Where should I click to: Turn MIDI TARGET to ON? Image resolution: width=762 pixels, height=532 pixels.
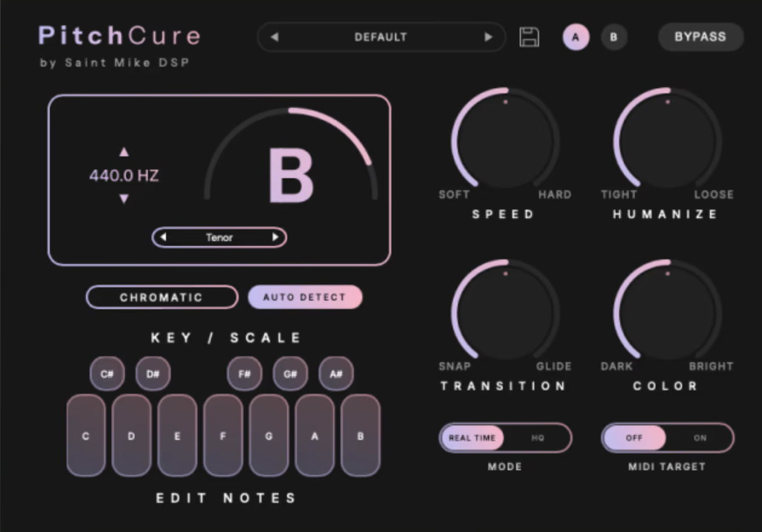click(x=700, y=437)
